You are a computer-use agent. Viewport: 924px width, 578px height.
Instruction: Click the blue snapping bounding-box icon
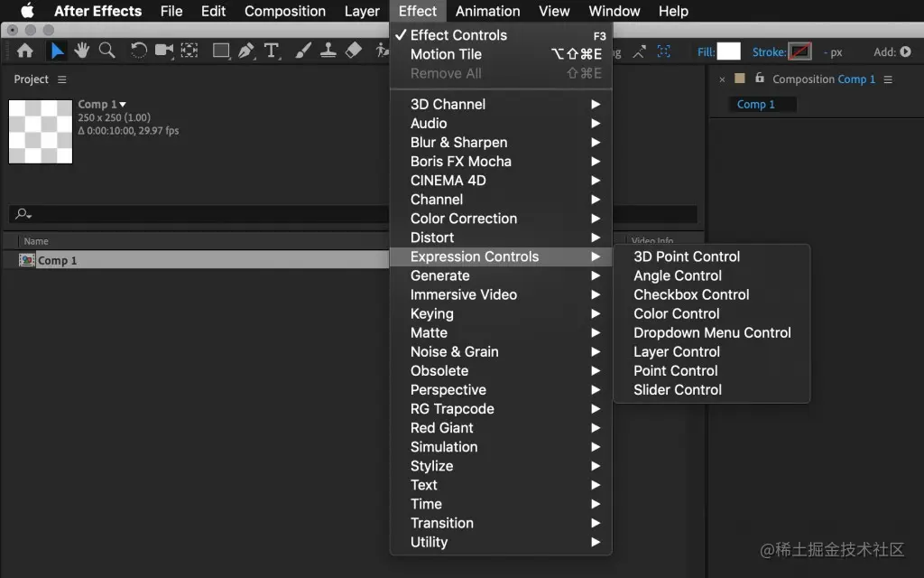(663, 51)
